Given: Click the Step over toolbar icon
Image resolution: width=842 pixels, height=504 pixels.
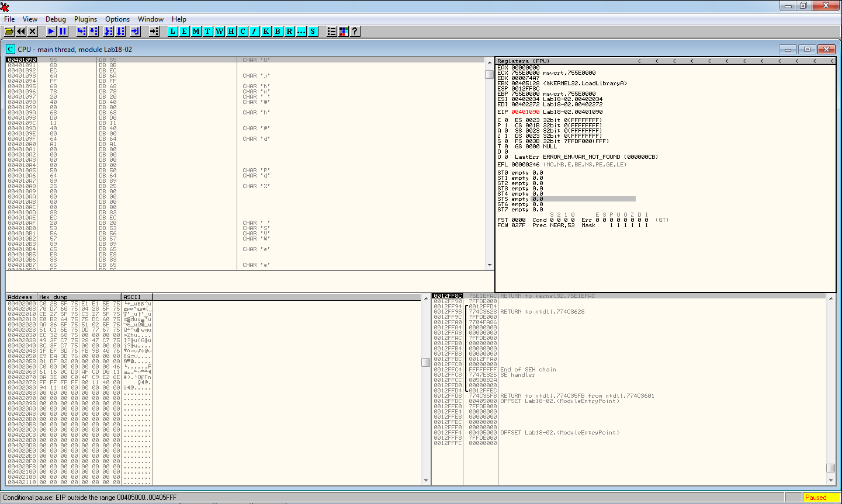Looking at the screenshot, I should point(93,32).
